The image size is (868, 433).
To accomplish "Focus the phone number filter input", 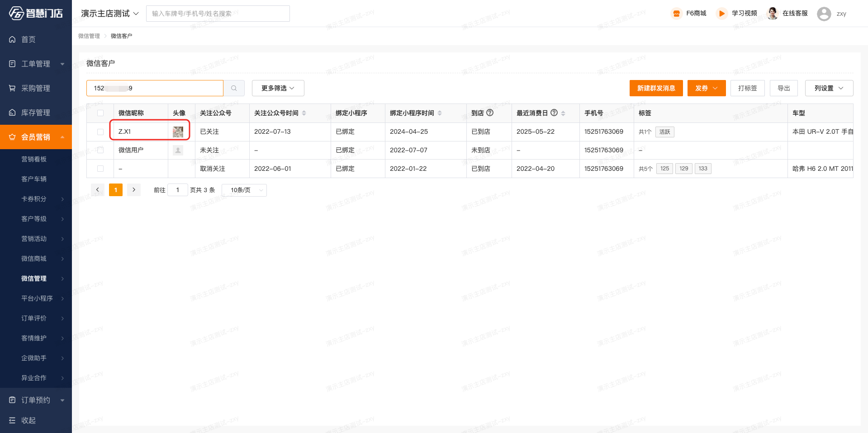I will (x=155, y=88).
